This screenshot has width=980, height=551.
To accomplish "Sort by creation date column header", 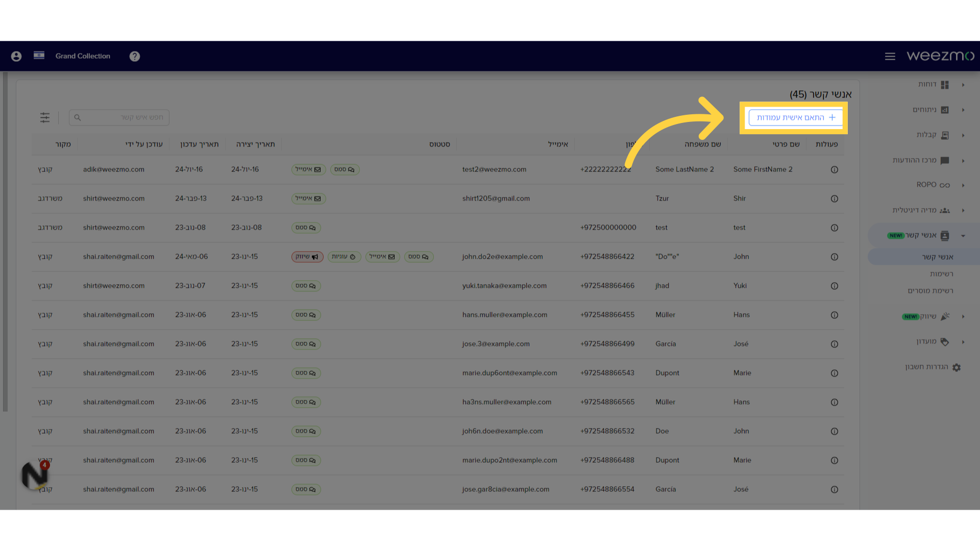I will coord(255,144).
